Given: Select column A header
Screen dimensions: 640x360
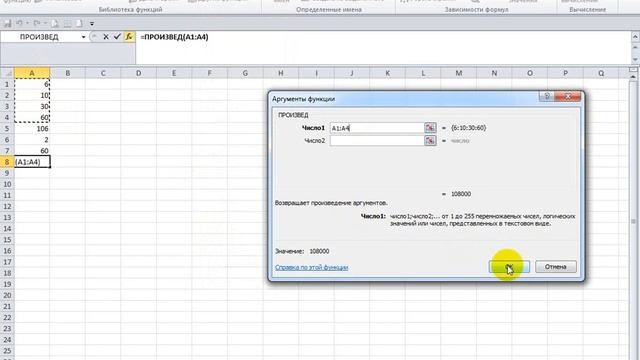Looking at the screenshot, I should click(32, 73).
